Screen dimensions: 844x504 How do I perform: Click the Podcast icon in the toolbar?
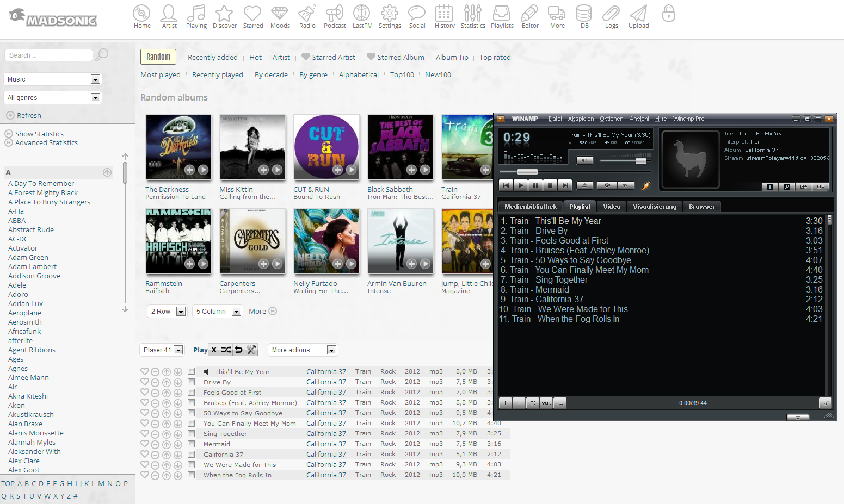tap(335, 16)
